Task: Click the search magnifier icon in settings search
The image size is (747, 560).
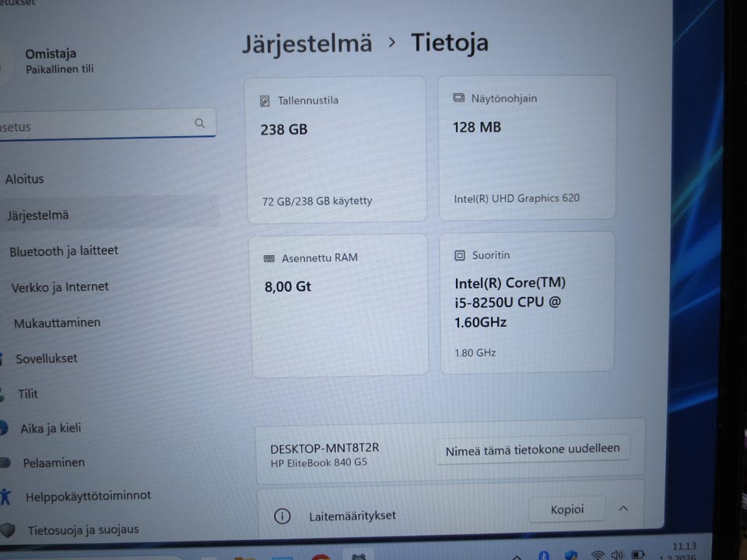Action: (200, 124)
